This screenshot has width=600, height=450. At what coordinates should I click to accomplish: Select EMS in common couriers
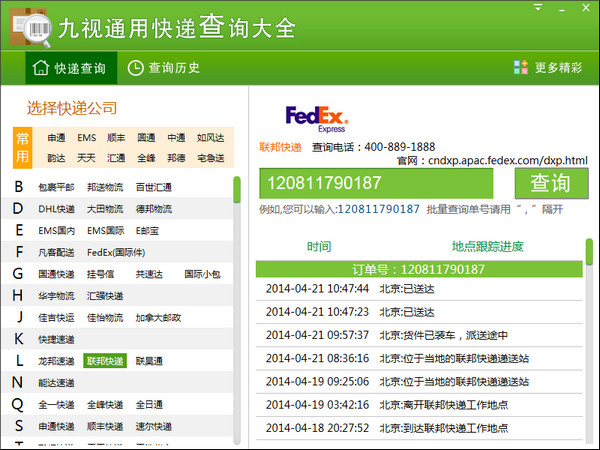click(86, 138)
